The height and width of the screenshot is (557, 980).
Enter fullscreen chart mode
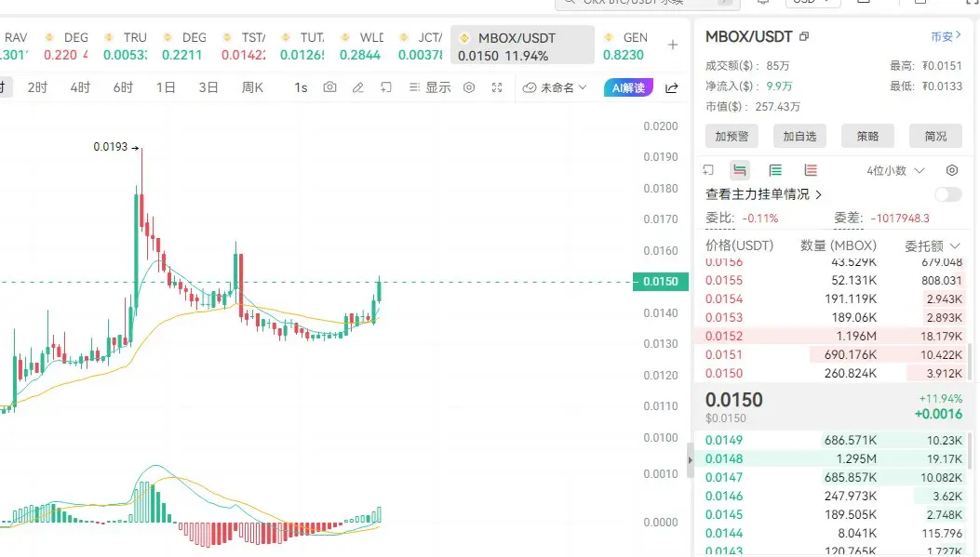tap(497, 87)
